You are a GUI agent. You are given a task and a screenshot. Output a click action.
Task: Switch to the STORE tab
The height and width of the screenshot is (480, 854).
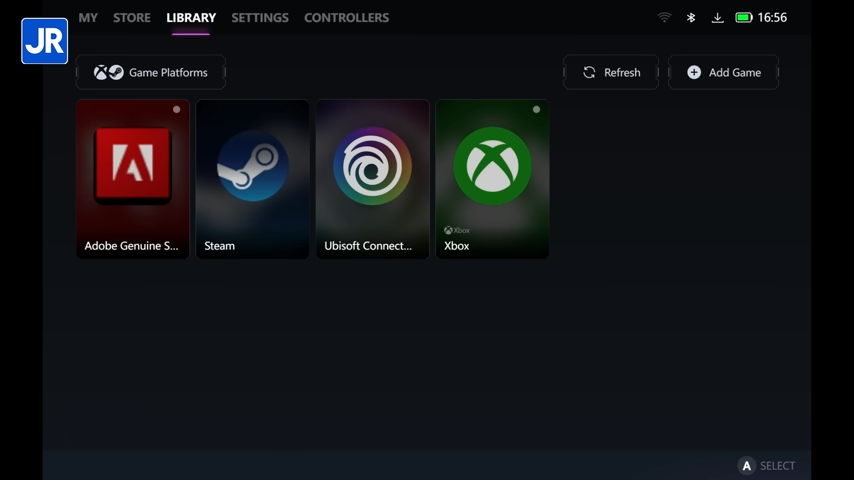pyautogui.click(x=132, y=18)
